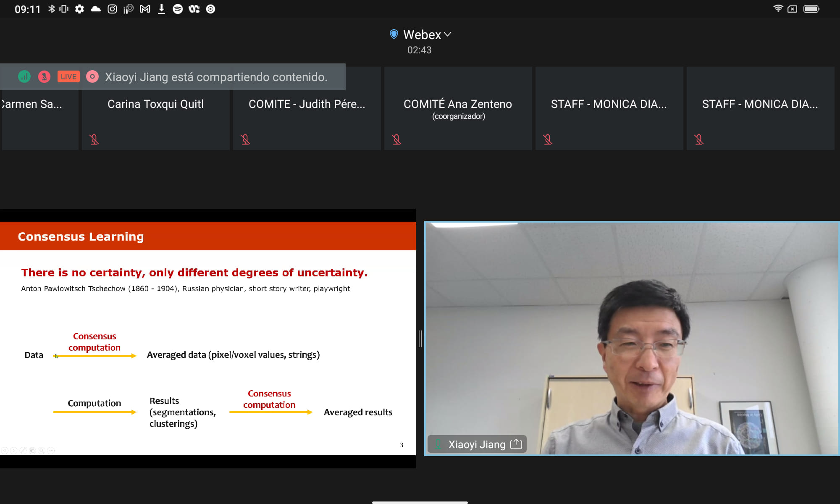Viewport: 840px width, 504px height.
Task: Tap the divider handle between slide and video
Action: (420, 339)
